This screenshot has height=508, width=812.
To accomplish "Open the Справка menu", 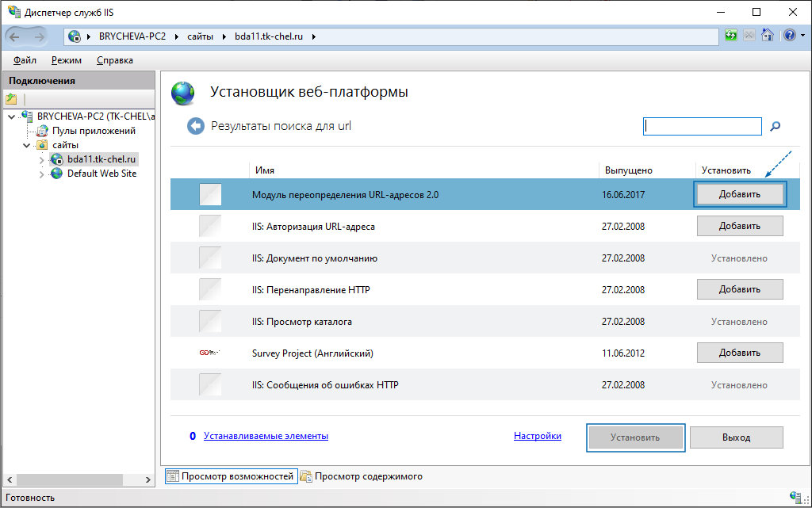I will click(x=114, y=60).
